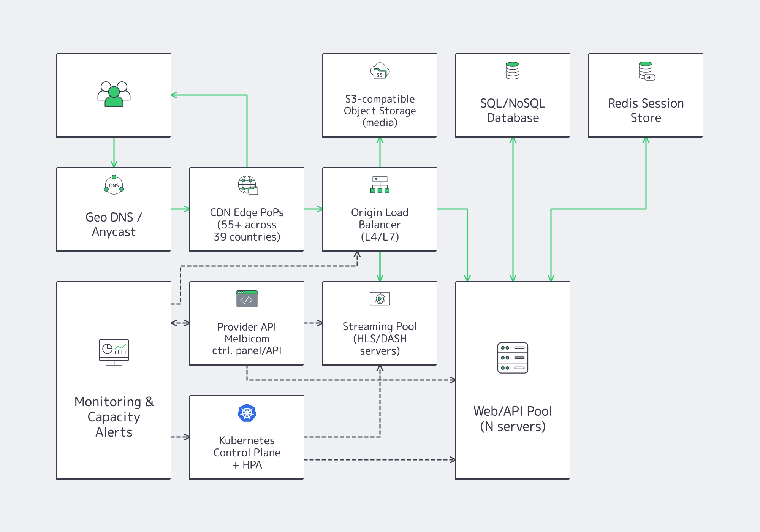This screenshot has width=760, height=532.
Task: Select 'Kubernetes Control Plane + HPA' text
Action: click(x=247, y=453)
